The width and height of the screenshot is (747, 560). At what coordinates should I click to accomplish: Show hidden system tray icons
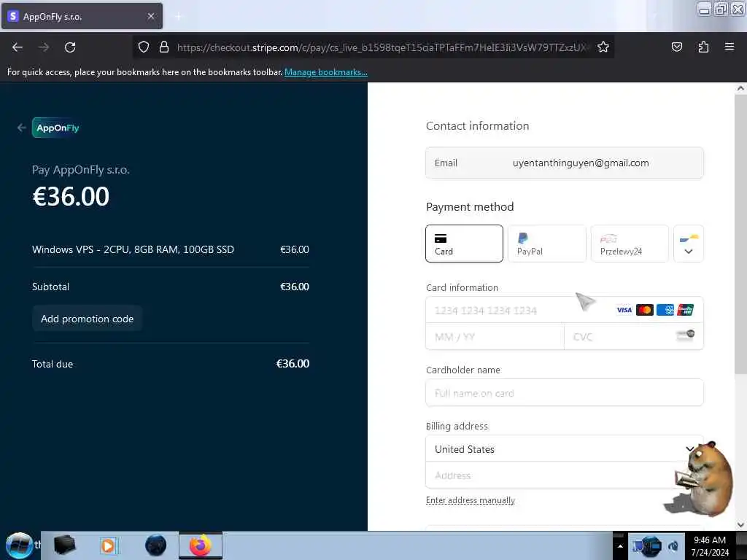pyautogui.click(x=620, y=546)
